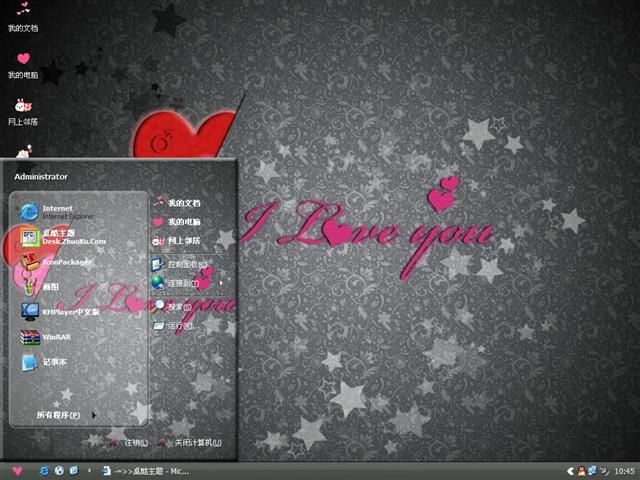The image size is (640, 480).
Task: Click the 10:45 taskbar clock
Action: tap(625, 471)
